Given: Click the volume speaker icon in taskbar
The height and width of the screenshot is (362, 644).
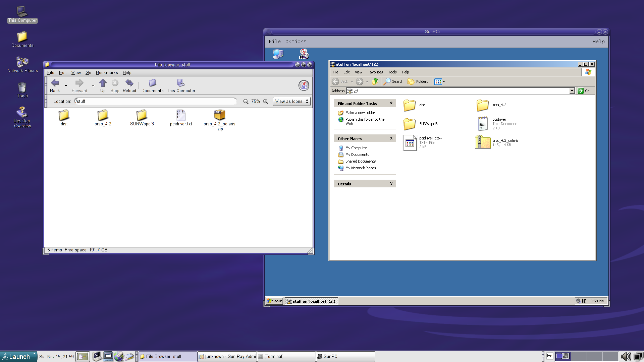Looking at the screenshot, I should point(625,356).
